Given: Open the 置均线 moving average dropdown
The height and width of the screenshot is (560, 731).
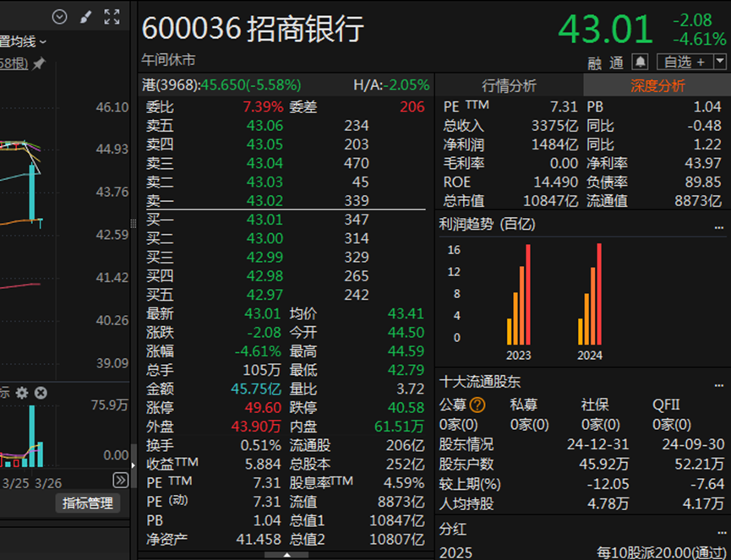Looking at the screenshot, I should (x=23, y=41).
